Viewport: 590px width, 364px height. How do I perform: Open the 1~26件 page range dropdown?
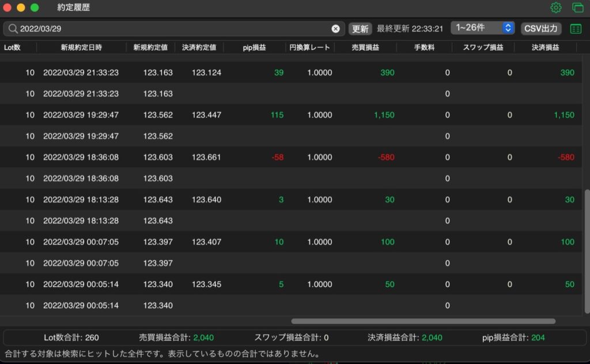click(x=482, y=28)
